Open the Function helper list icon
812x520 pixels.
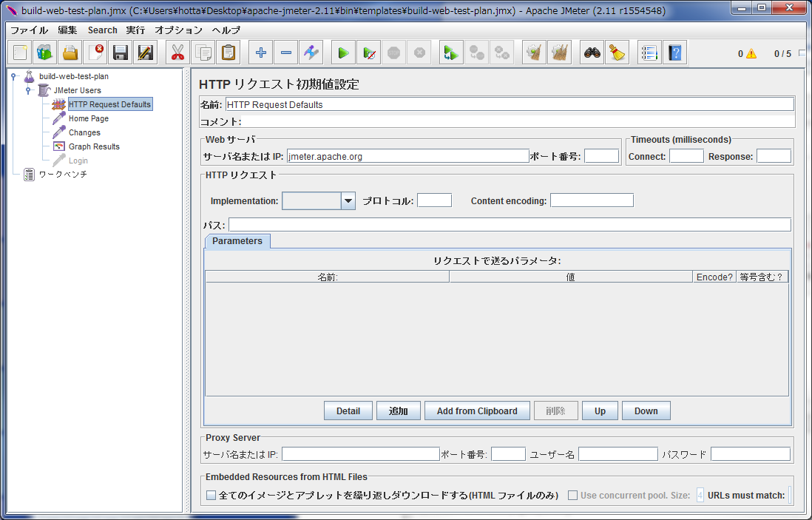tap(649, 53)
